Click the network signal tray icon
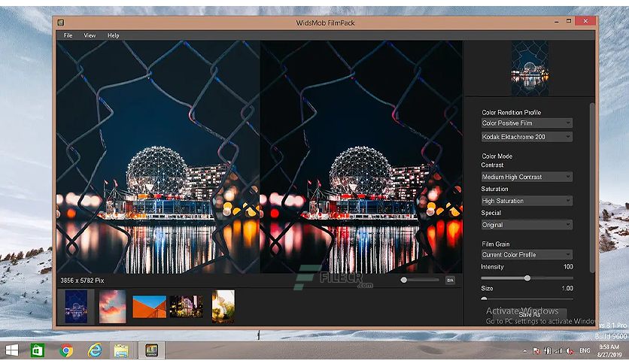 (558, 350)
